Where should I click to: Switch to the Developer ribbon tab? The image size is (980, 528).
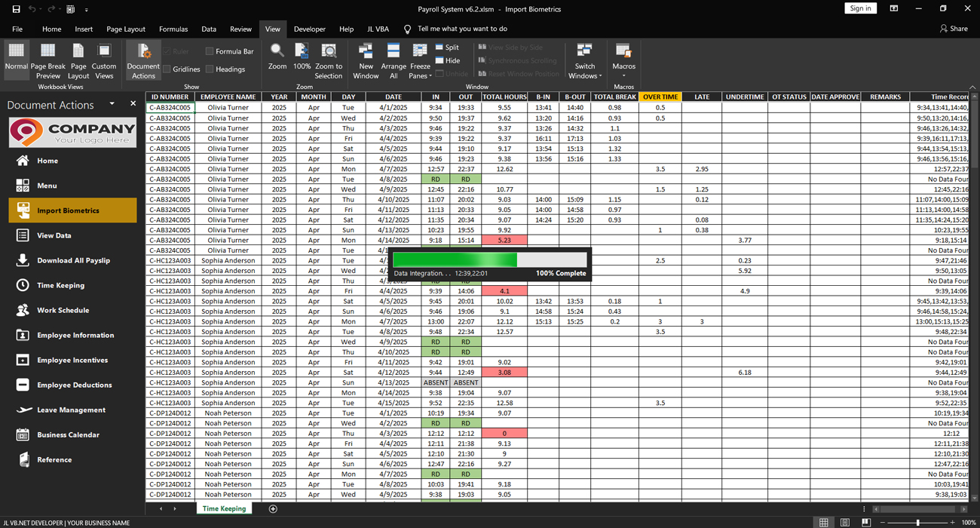click(310, 29)
